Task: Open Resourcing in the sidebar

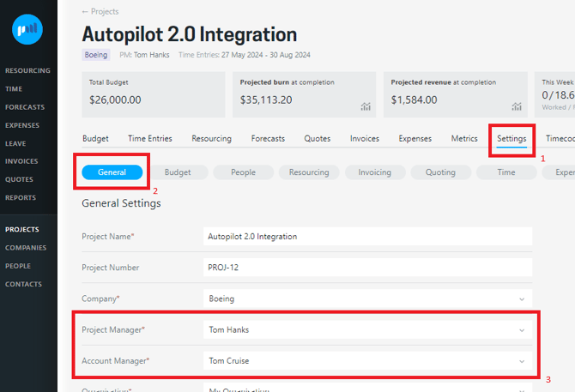Action: pyautogui.click(x=27, y=70)
